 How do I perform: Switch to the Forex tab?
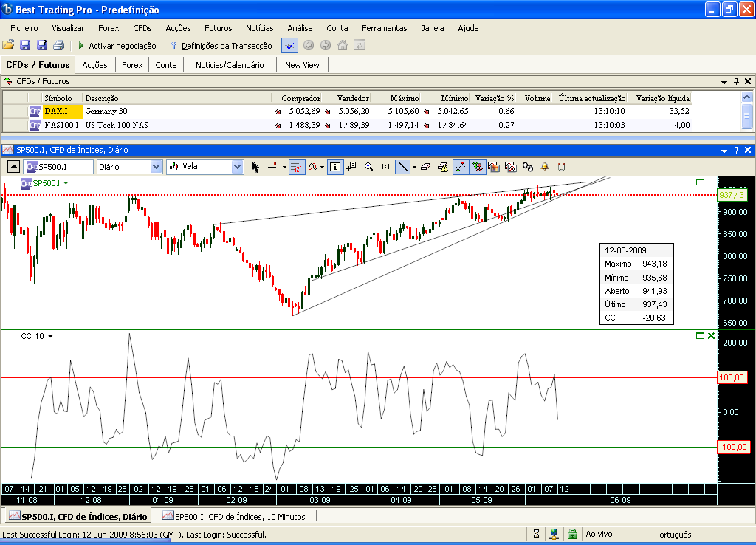(x=132, y=65)
